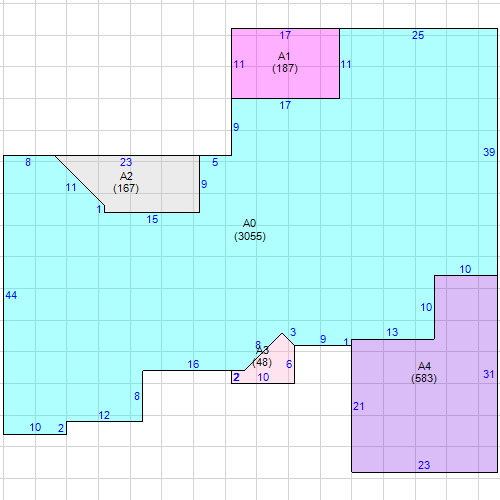
Task: Click the 6 dimension inside A3
Action: coord(289,364)
